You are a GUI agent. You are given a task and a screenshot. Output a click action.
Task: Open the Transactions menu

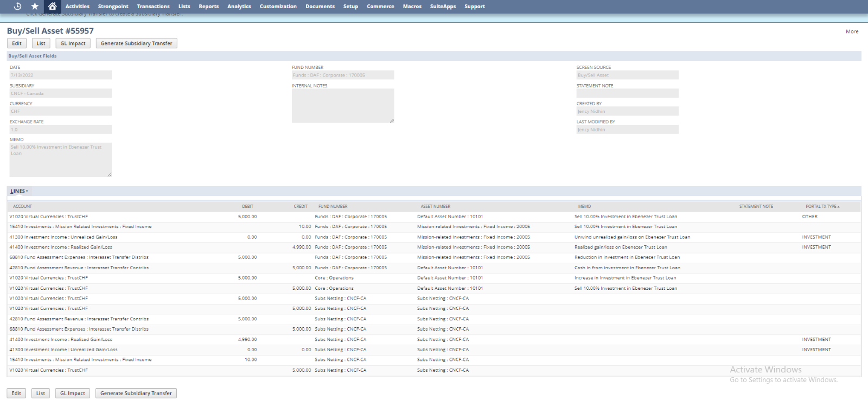(153, 7)
